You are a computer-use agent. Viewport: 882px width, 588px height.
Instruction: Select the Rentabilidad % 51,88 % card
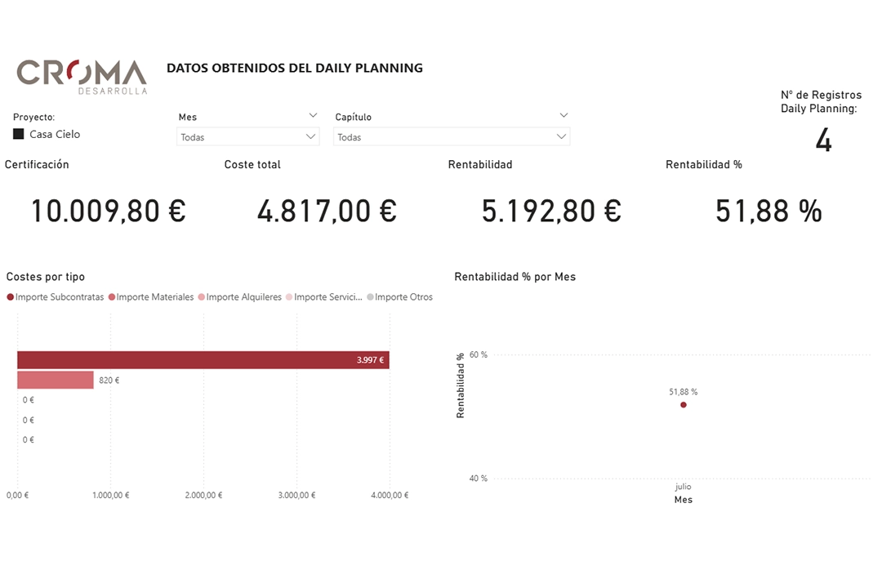tap(768, 212)
